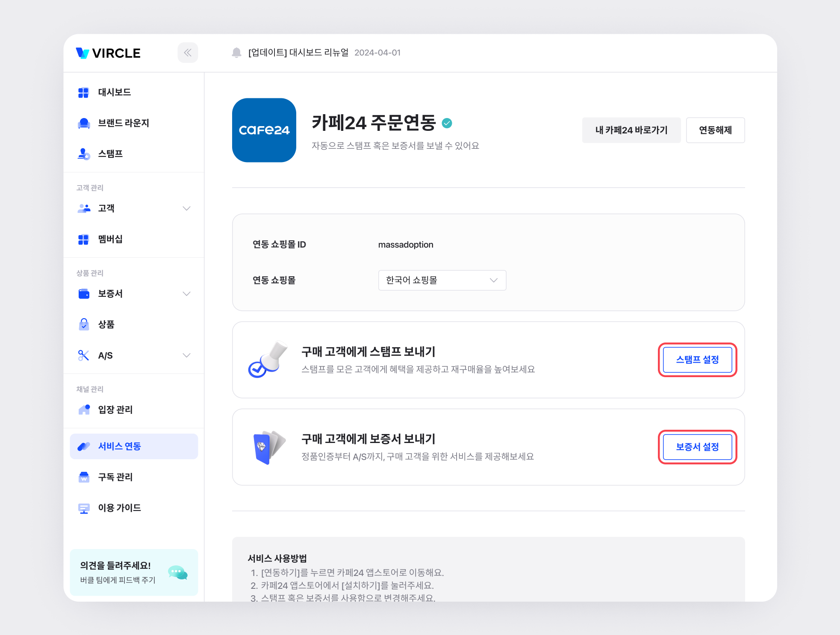The image size is (840, 635).
Task: Go to 서비스 연동 menu item
Action: [134, 446]
